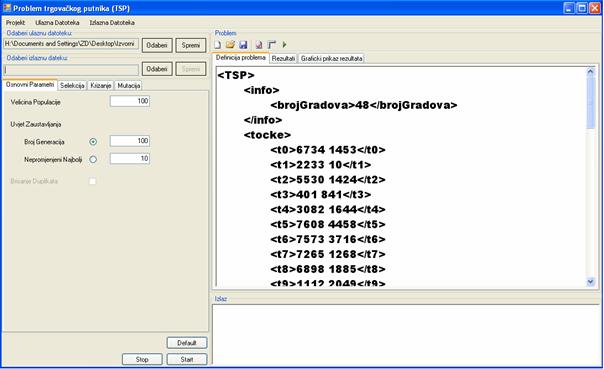Click the t8 line with 6898 1885
This screenshot has width=604, height=369.
pyautogui.click(x=328, y=269)
